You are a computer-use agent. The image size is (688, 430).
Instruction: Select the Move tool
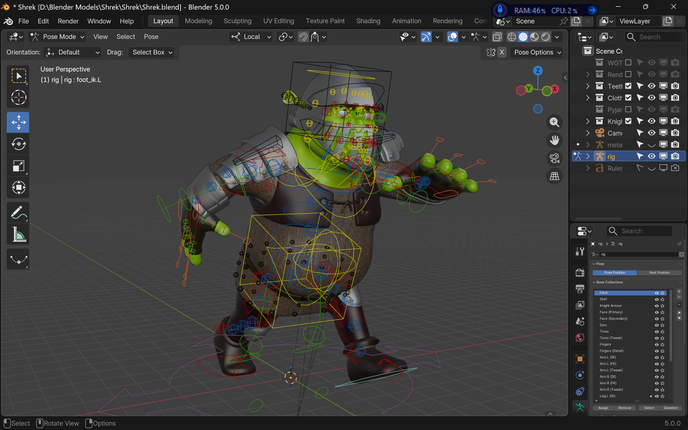(x=18, y=122)
